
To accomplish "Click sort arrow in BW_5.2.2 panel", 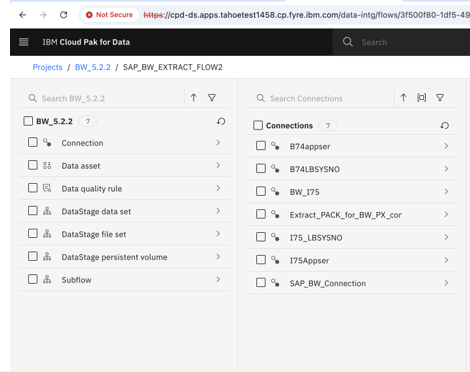I will (194, 98).
